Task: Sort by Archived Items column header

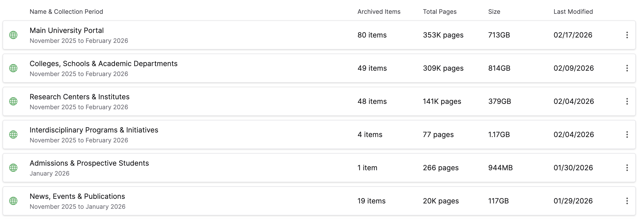Action: coord(379,12)
